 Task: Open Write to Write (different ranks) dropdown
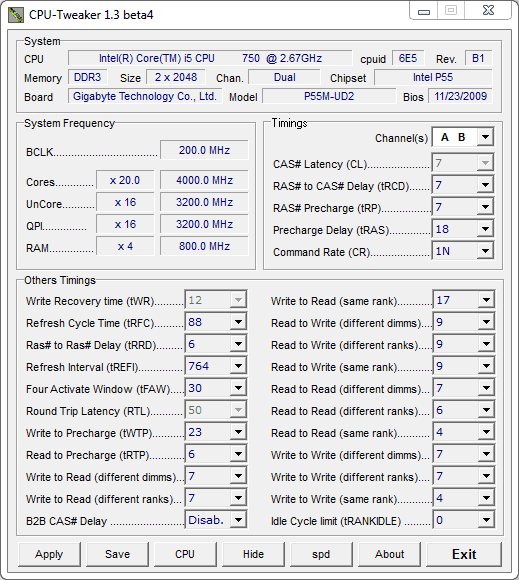click(x=464, y=476)
